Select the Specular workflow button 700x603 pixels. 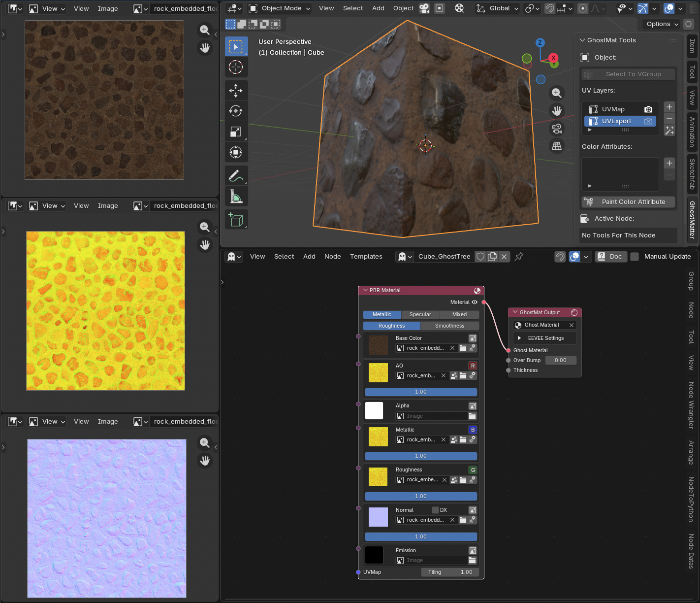420,314
